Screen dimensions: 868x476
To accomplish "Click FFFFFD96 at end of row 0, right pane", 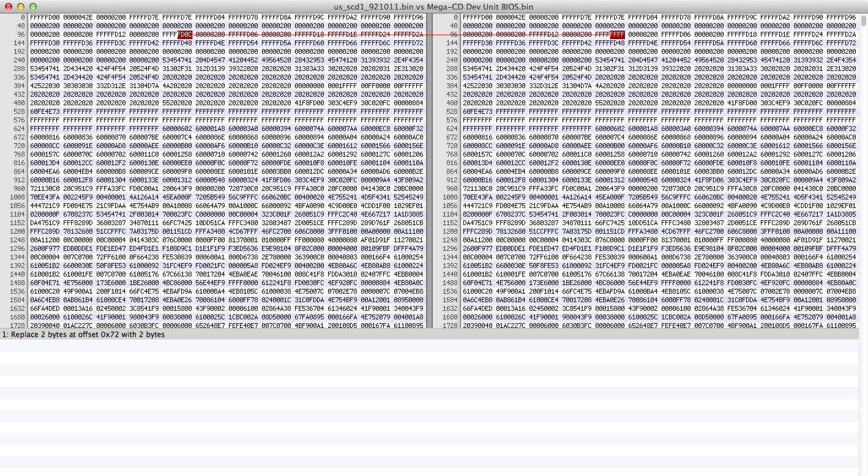I will (x=840, y=18).
